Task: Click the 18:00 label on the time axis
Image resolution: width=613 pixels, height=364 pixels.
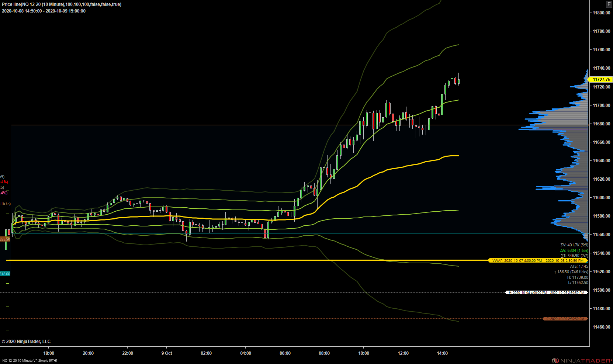Action: coord(49,353)
